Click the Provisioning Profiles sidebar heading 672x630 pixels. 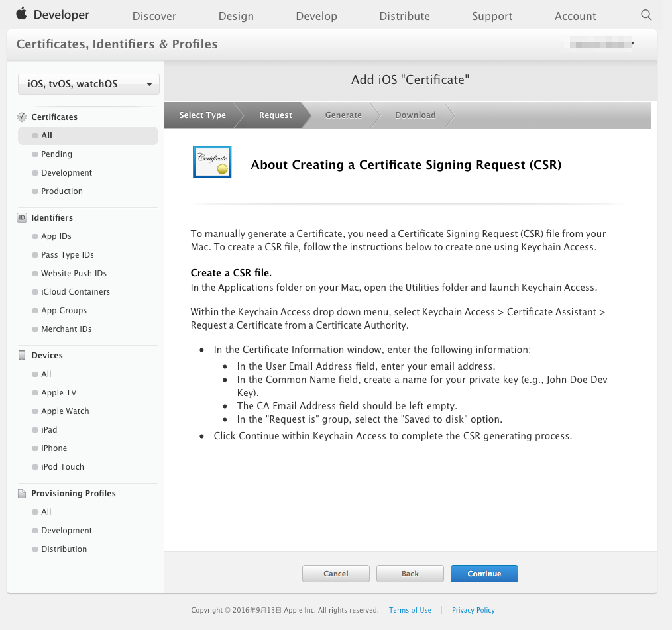(x=74, y=494)
